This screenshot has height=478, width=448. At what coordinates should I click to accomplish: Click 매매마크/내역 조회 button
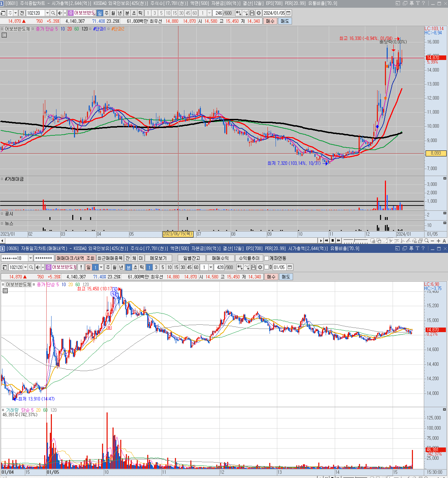click(75, 258)
